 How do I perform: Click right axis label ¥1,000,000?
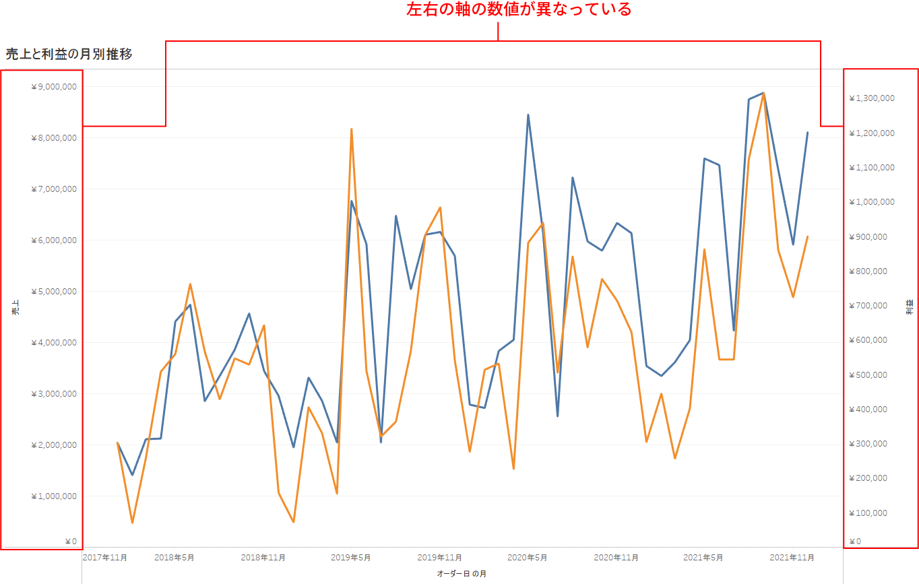pos(871,202)
